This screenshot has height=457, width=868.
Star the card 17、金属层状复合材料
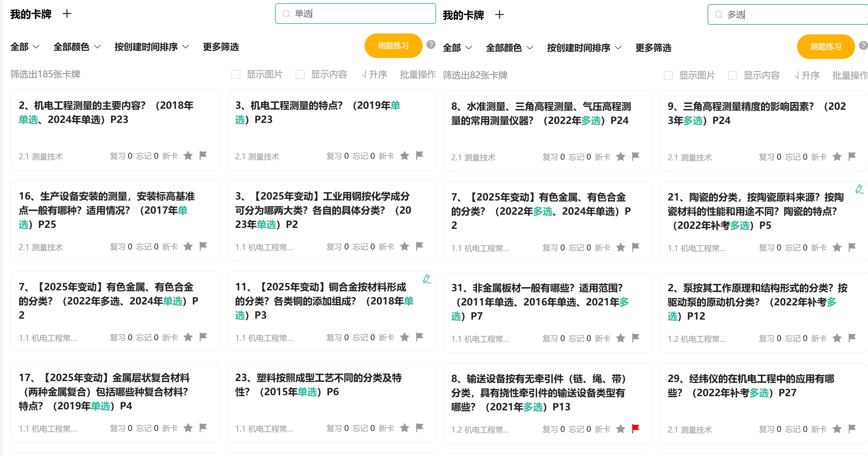tap(188, 428)
